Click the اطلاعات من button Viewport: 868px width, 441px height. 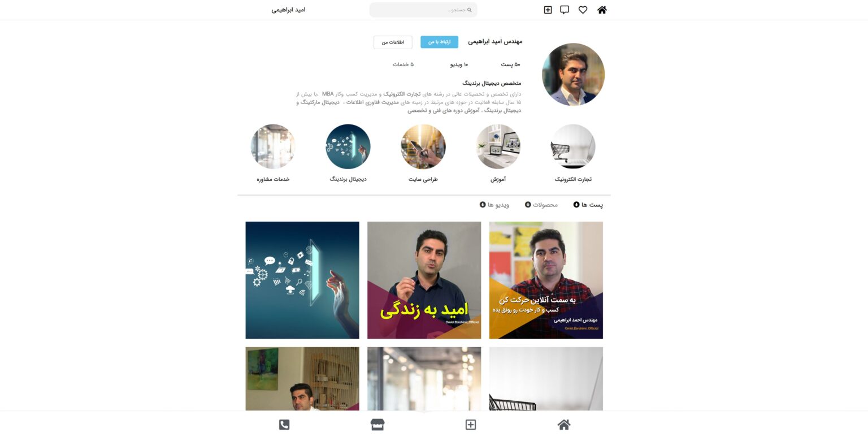coord(393,42)
